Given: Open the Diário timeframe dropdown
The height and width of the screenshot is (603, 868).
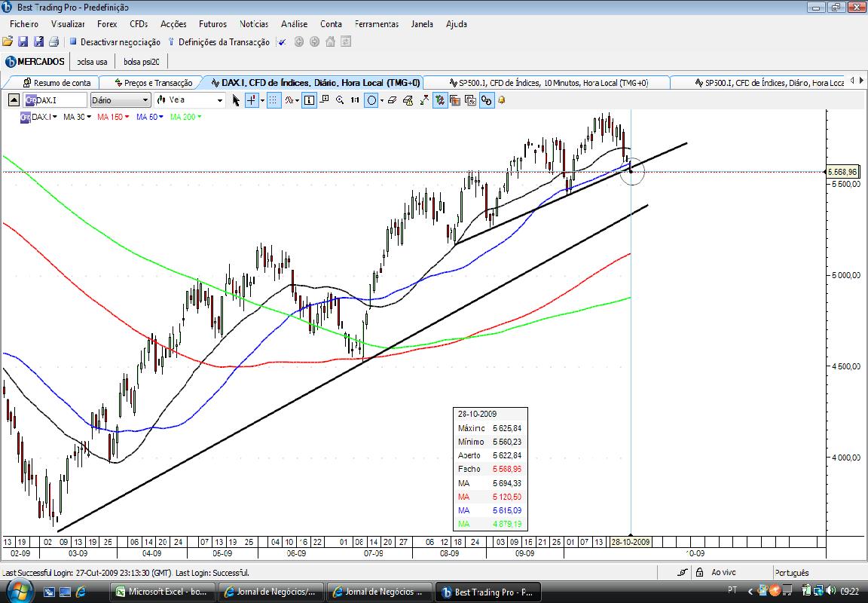Looking at the screenshot, I should pos(121,100).
